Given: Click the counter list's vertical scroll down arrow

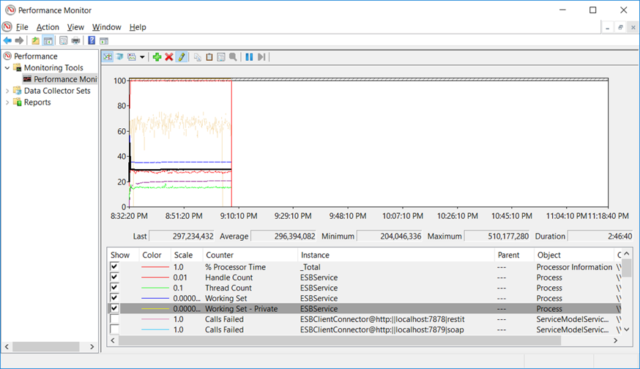Looking at the screenshot, I should (627, 329).
